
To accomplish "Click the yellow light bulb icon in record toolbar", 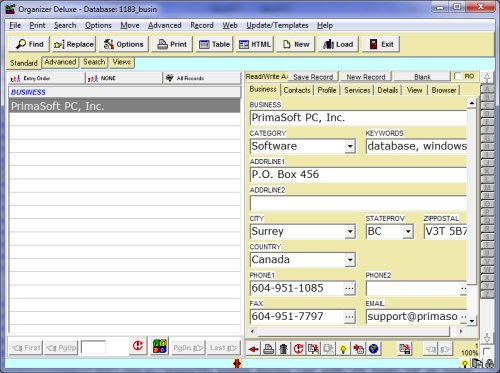I will [343, 349].
